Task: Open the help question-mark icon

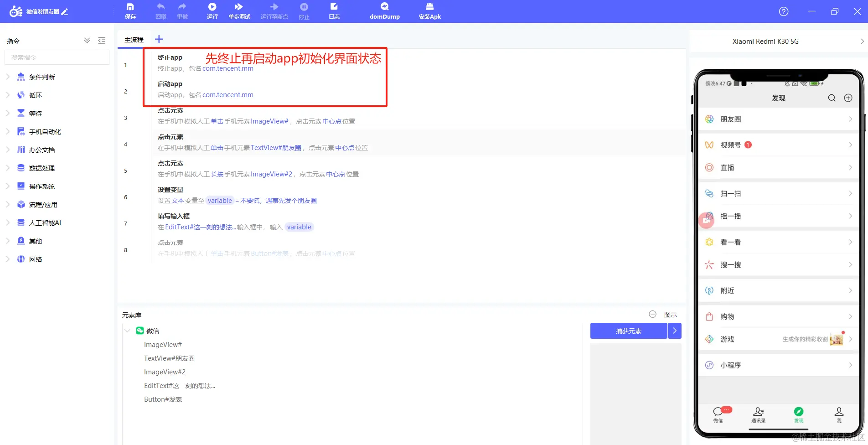Action: coord(784,11)
